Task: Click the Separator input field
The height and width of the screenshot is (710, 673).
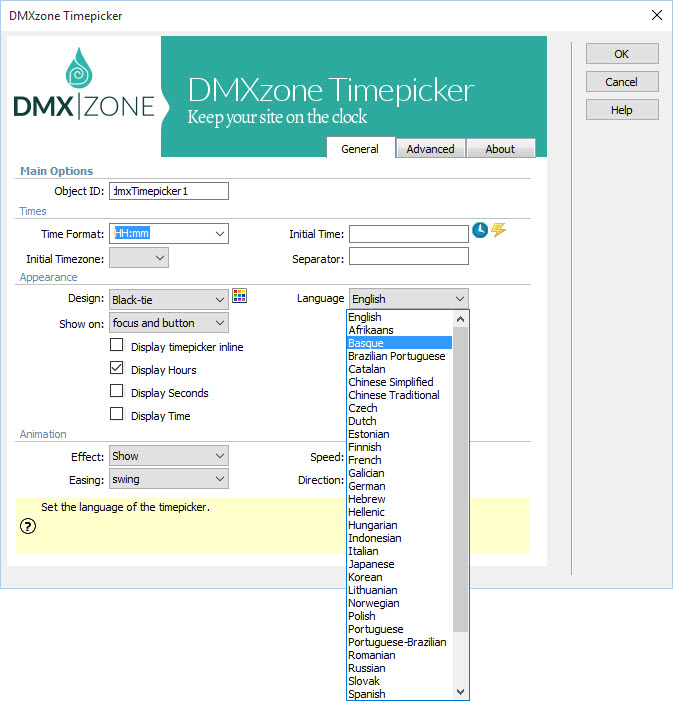Action: (409, 256)
